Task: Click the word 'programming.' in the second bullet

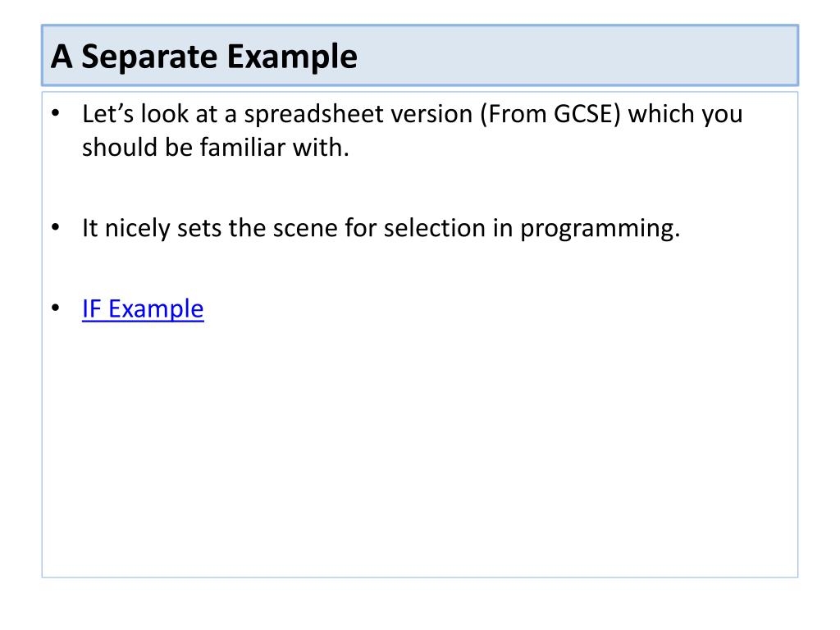Action: click(600, 230)
